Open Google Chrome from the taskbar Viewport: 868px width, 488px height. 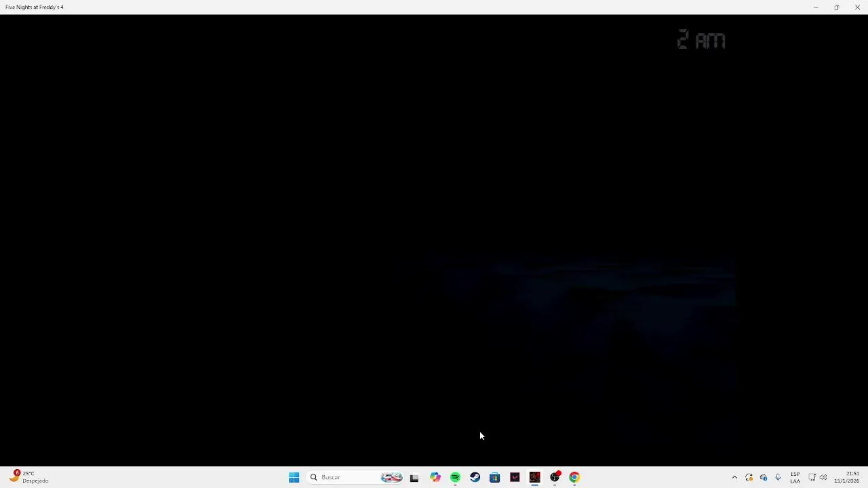tap(574, 477)
